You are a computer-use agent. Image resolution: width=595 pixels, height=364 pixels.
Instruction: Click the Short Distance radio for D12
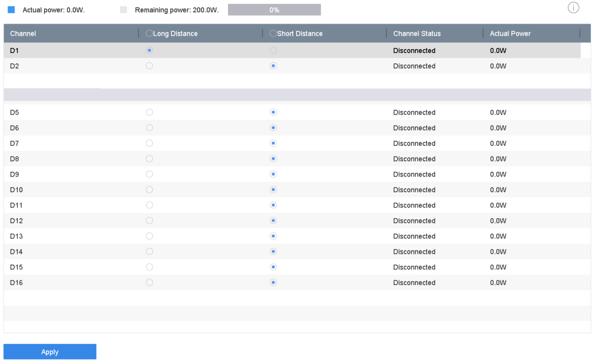(x=273, y=220)
